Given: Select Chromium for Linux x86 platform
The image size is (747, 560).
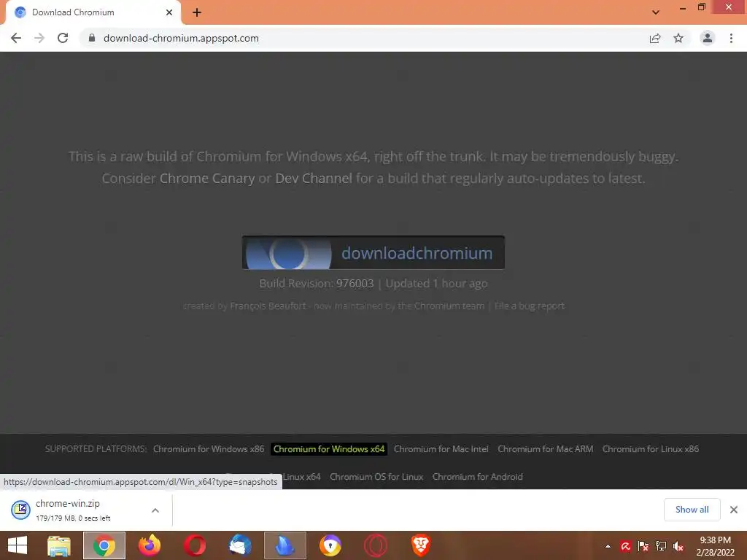Looking at the screenshot, I should 651,449.
